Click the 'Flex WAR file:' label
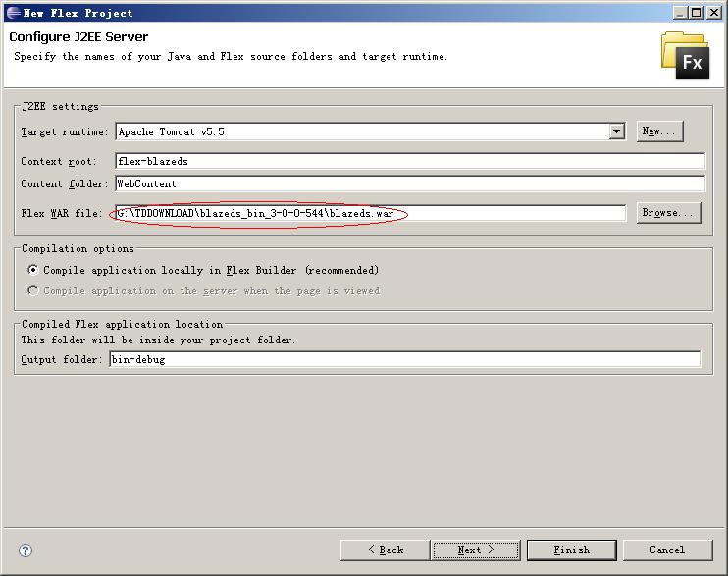 click(x=61, y=213)
